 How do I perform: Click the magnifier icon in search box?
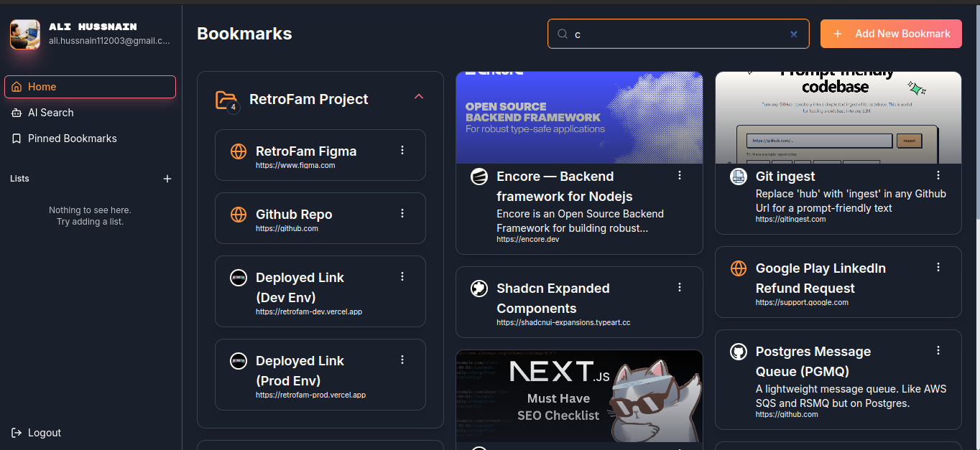click(x=563, y=34)
